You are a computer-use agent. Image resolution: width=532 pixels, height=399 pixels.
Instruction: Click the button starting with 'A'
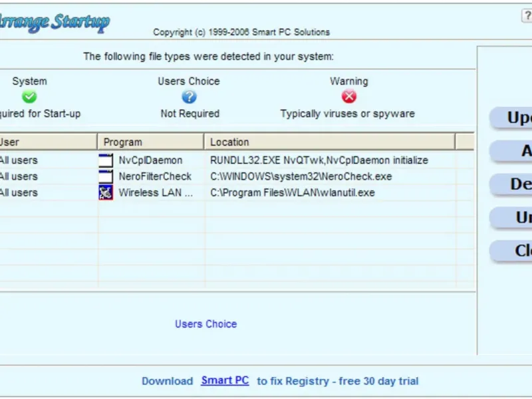pos(511,151)
